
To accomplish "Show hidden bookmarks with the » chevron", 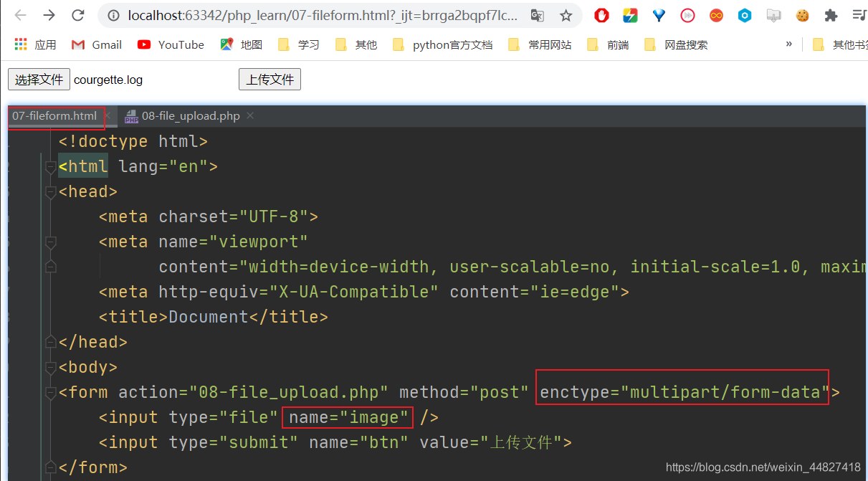I will tap(789, 44).
